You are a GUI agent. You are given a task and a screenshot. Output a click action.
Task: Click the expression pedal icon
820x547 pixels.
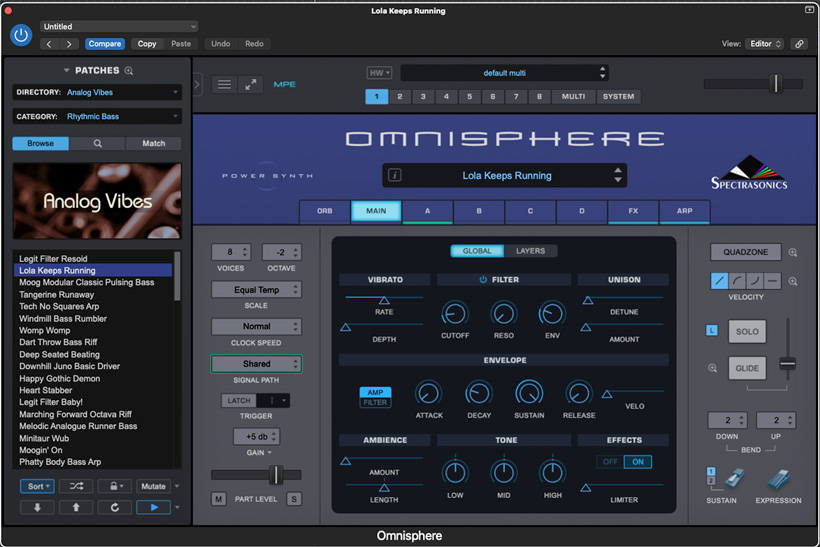pos(779,478)
